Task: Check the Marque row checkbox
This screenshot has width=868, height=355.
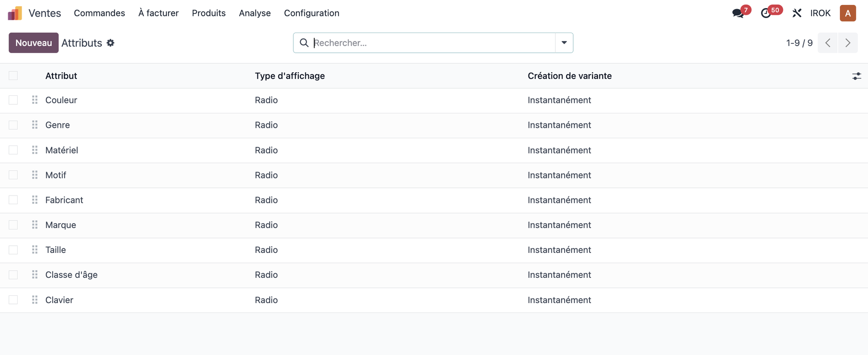Action: pyautogui.click(x=13, y=225)
